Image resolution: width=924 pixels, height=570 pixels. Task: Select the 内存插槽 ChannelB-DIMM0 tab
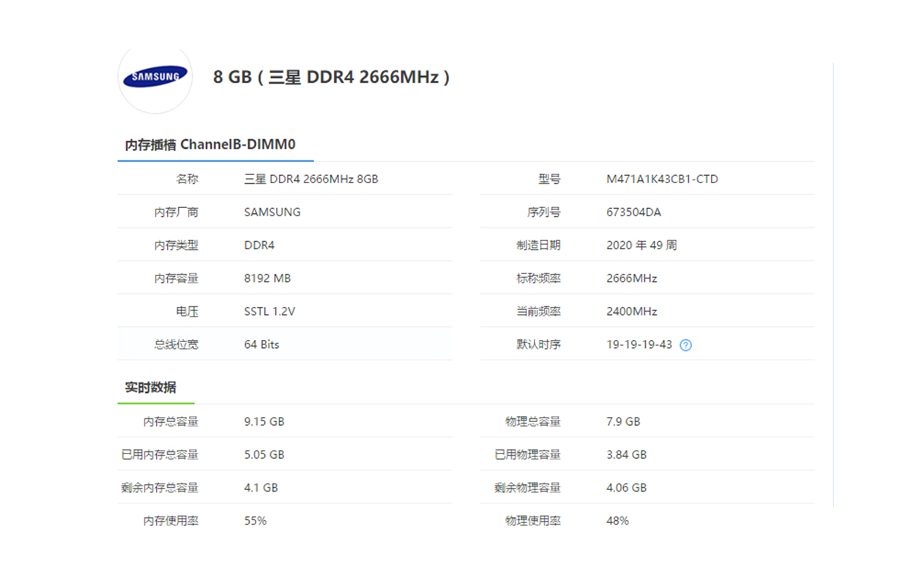(x=211, y=144)
